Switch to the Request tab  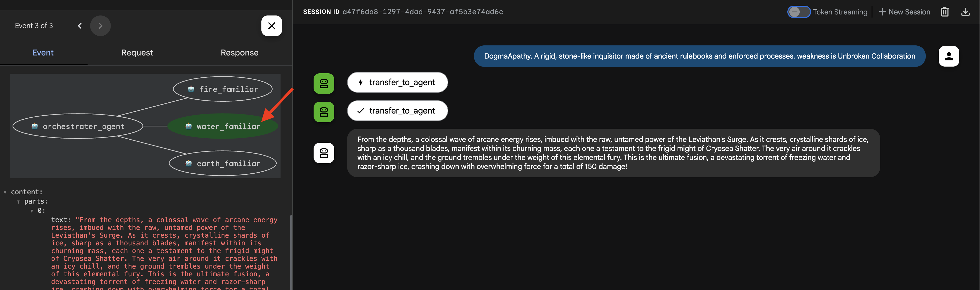pyautogui.click(x=137, y=53)
